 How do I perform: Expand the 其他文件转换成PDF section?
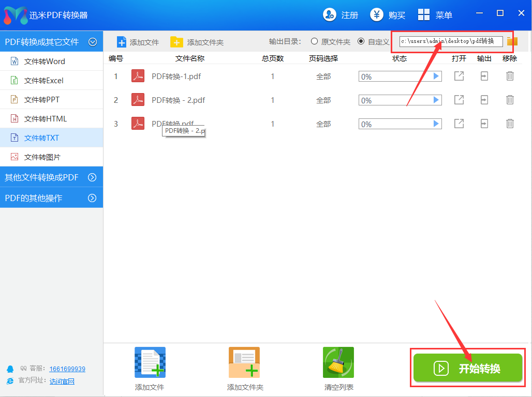click(x=92, y=177)
